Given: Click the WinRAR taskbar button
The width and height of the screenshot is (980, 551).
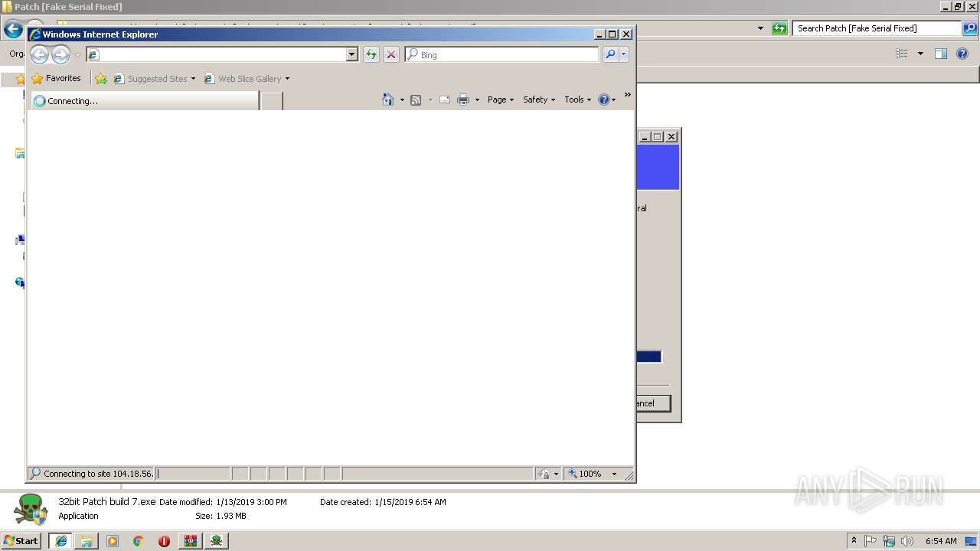Looking at the screenshot, I should (190, 541).
